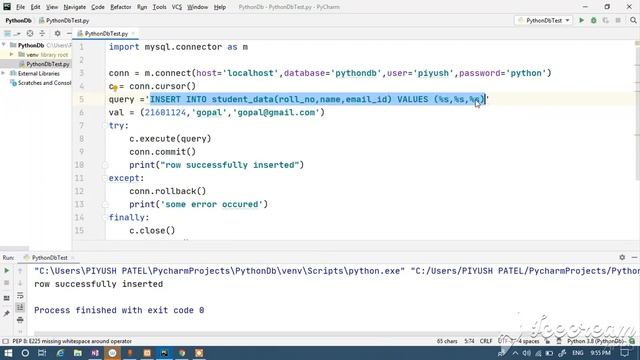Run PythonDbTest with the green toolbar arrow

point(581,20)
